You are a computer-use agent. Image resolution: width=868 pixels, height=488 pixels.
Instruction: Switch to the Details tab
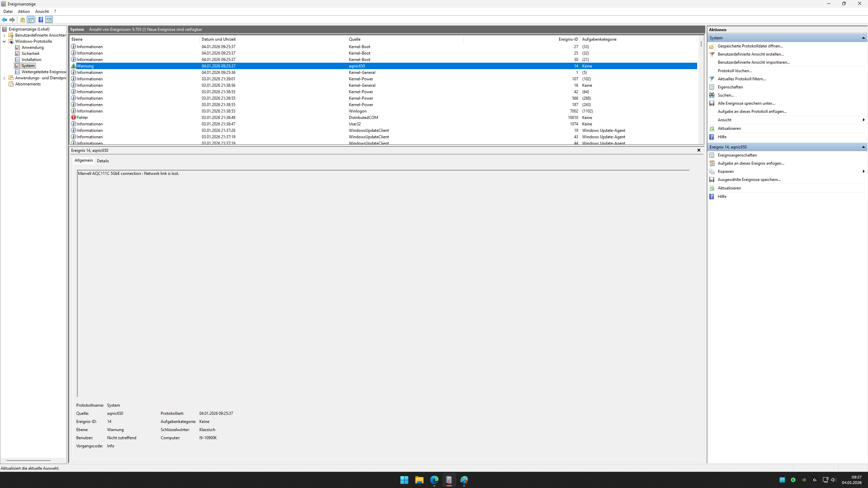[x=103, y=161]
